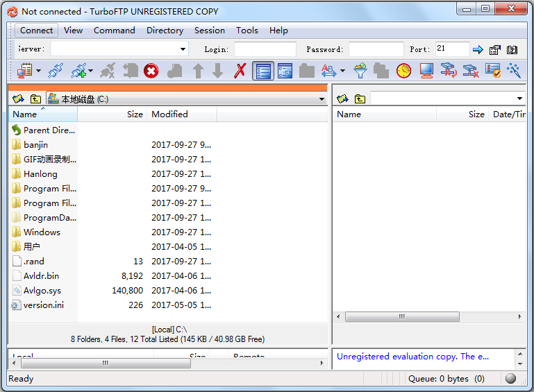Click the Login input field
The width and height of the screenshot is (534, 392).
[x=265, y=50]
